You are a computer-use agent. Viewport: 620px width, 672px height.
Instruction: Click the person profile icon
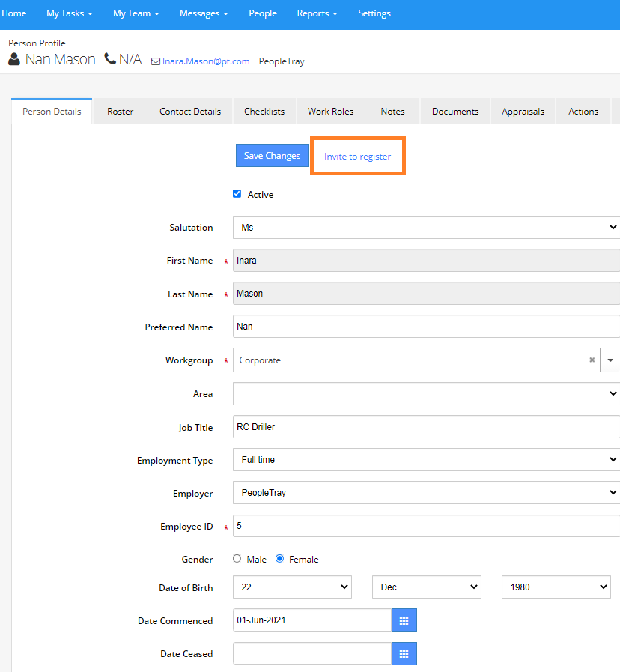[14, 60]
